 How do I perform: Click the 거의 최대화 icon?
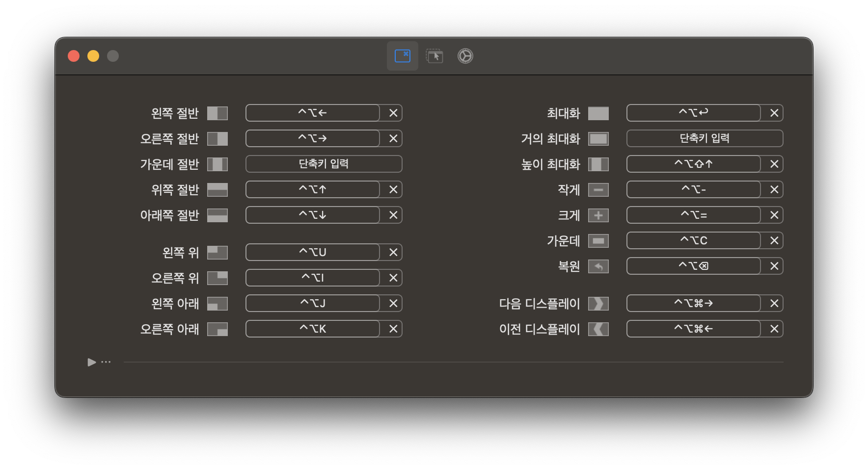point(598,139)
